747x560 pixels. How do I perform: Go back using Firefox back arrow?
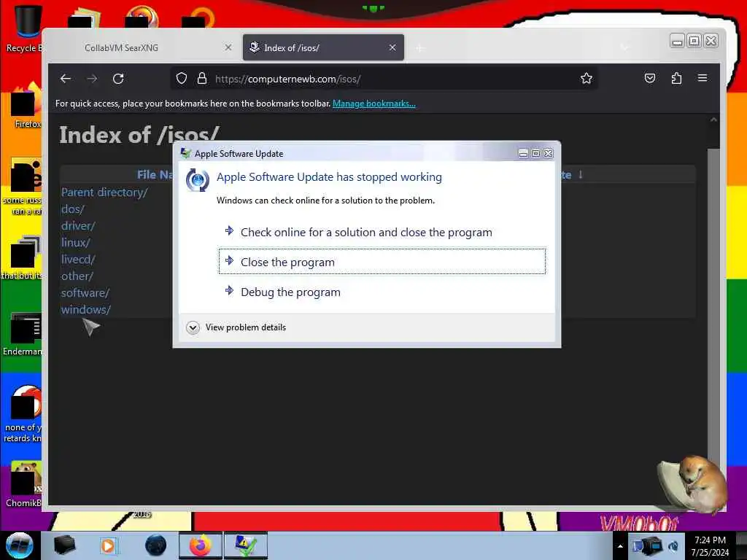click(x=66, y=79)
